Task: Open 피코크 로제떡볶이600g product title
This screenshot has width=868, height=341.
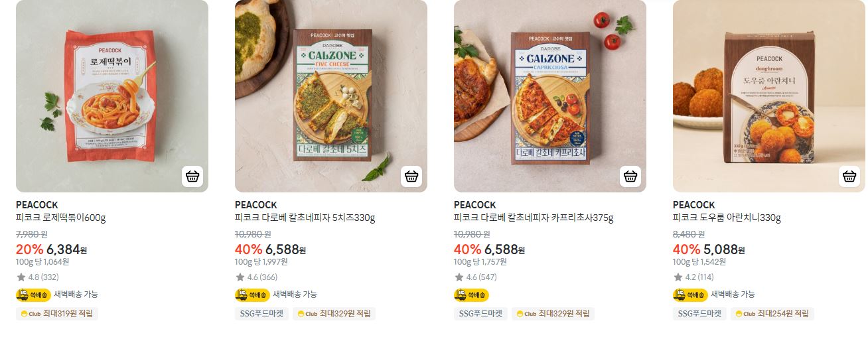Action: (x=61, y=218)
